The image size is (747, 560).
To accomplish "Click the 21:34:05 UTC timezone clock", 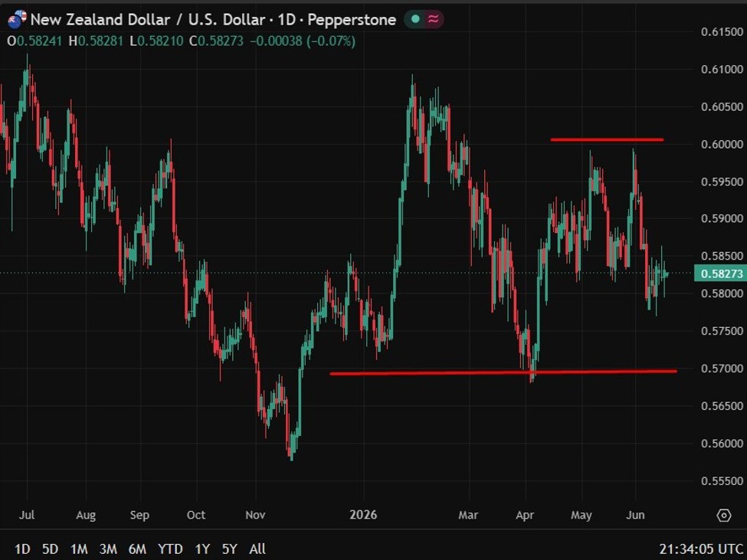I will coord(701,549).
